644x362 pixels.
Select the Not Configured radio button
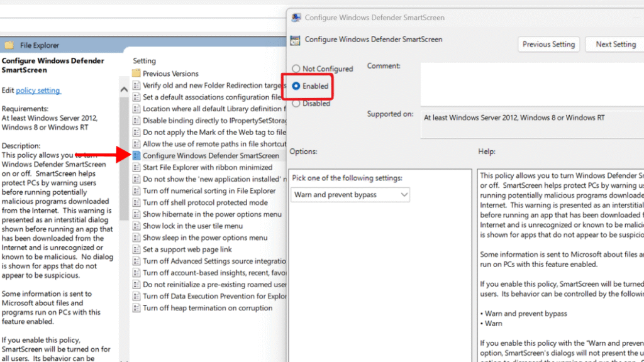(x=296, y=69)
